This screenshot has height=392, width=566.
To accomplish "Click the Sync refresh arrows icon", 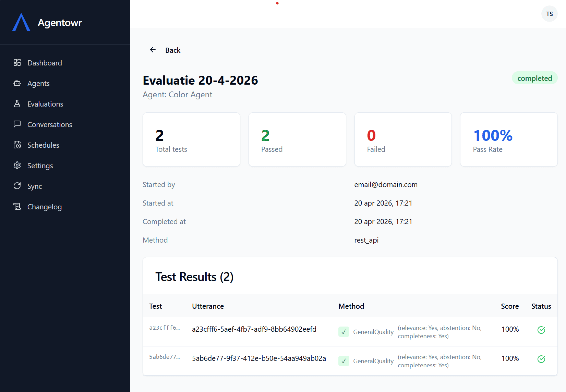I will click(17, 186).
